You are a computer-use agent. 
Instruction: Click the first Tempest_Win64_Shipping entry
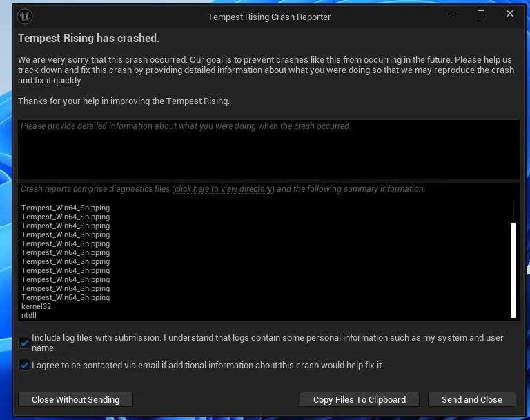pyautogui.click(x=66, y=208)
